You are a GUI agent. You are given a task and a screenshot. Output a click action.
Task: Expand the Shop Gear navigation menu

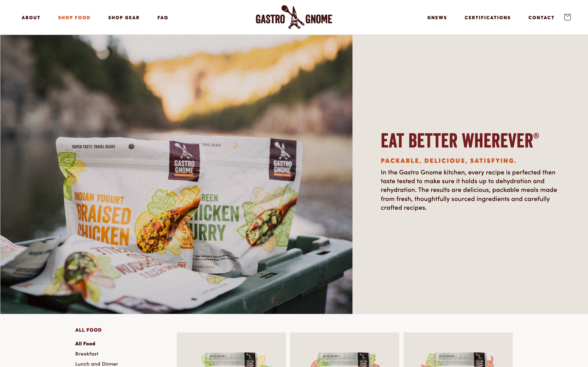coord(124,17)
